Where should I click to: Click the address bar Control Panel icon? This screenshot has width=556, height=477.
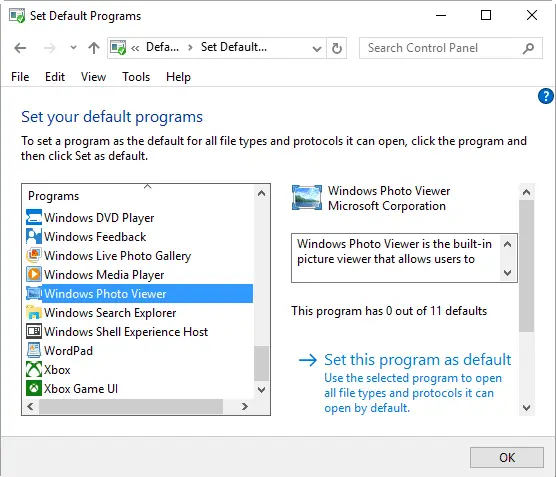tap(118, 48)
